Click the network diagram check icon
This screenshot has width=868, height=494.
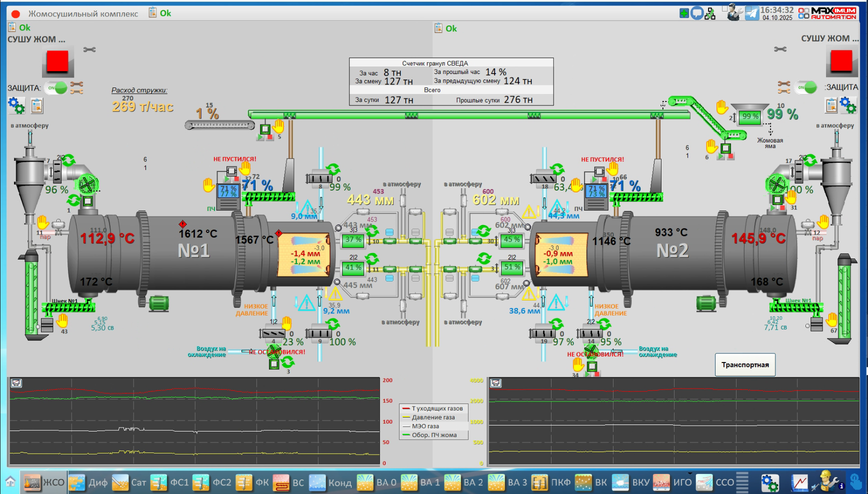pyautogui.click(x=710, y=13)
